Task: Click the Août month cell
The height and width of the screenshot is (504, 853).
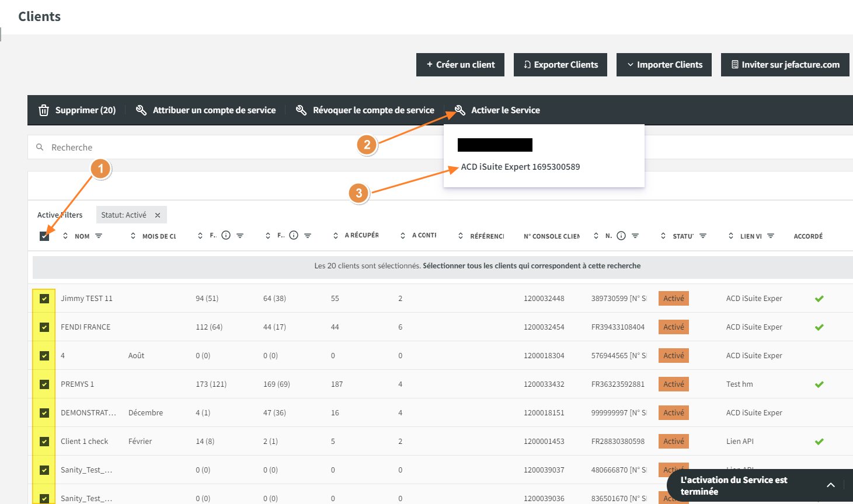Action: (x=136, y=356)
